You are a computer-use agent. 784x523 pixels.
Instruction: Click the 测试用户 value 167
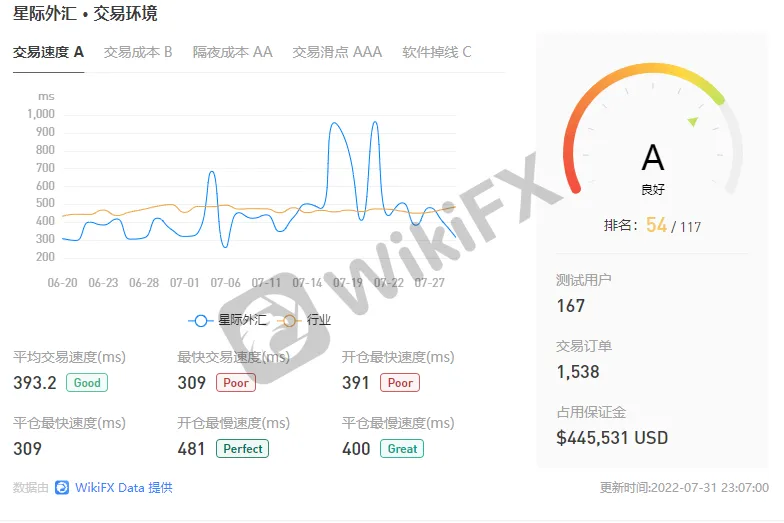tap(570, 306)
